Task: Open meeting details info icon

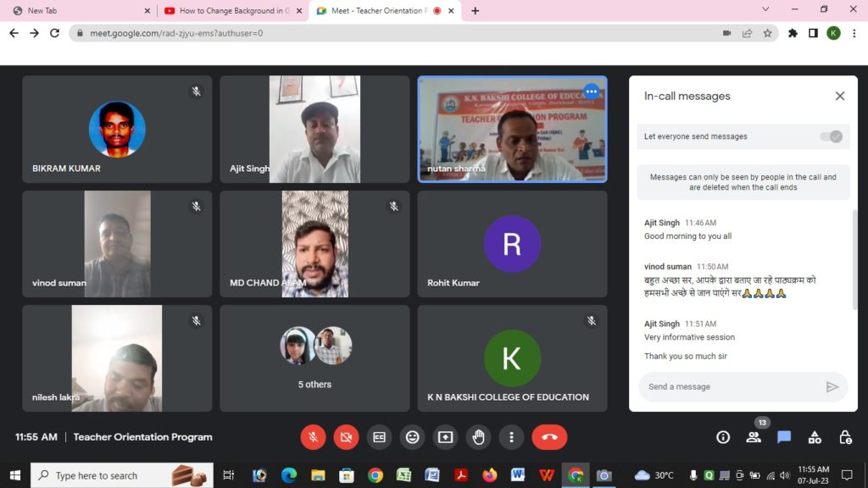Action: [x=723, y=437]
